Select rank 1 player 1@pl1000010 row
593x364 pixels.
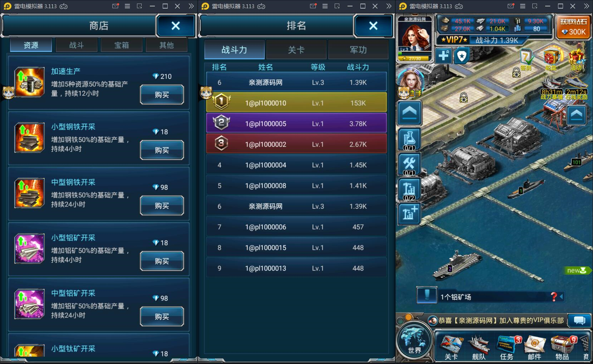[x=296, y=103]
